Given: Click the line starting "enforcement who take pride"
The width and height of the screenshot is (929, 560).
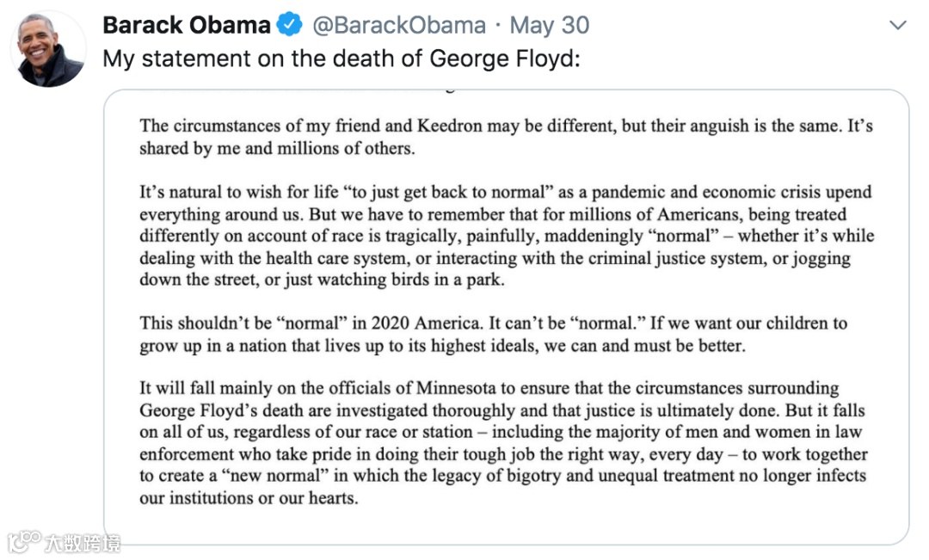Looking at the screenshot, I should tap(503, 454).
